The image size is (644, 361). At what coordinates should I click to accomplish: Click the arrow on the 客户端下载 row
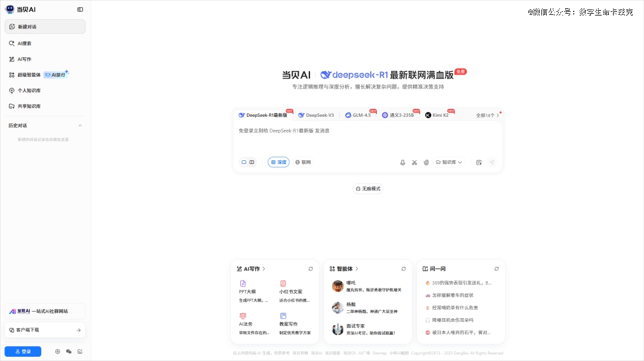[79, 330]
